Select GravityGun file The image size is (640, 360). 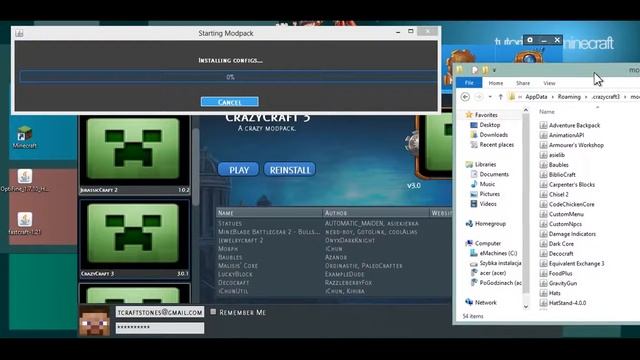pyautogui.click(x=558, y=283)
